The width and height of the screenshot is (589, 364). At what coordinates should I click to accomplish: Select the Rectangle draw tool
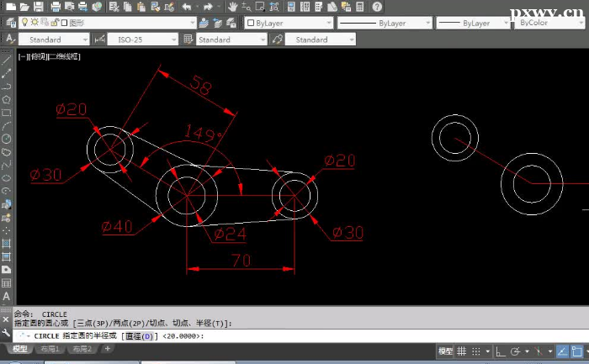click(7, 112)
